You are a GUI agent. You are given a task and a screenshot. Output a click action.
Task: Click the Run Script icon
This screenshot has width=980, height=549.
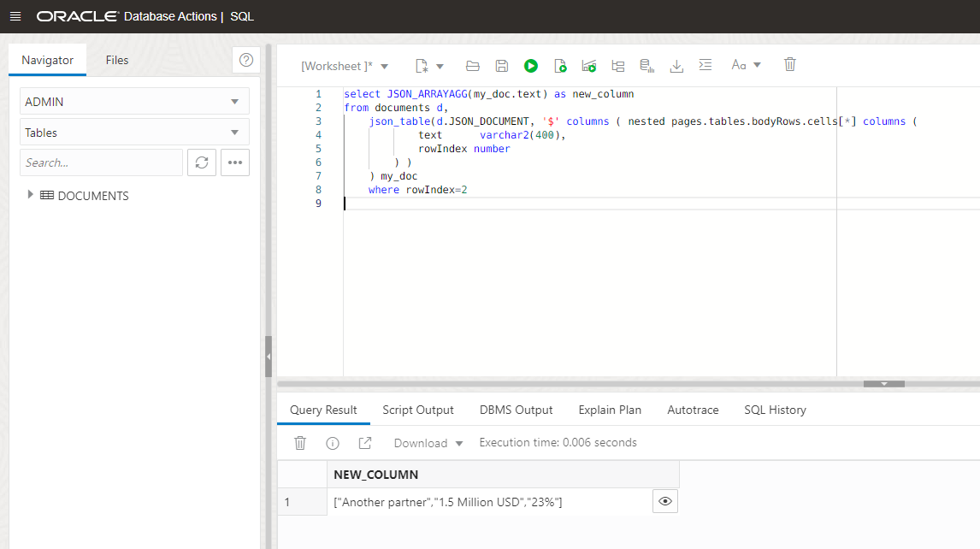coord(560,66)
